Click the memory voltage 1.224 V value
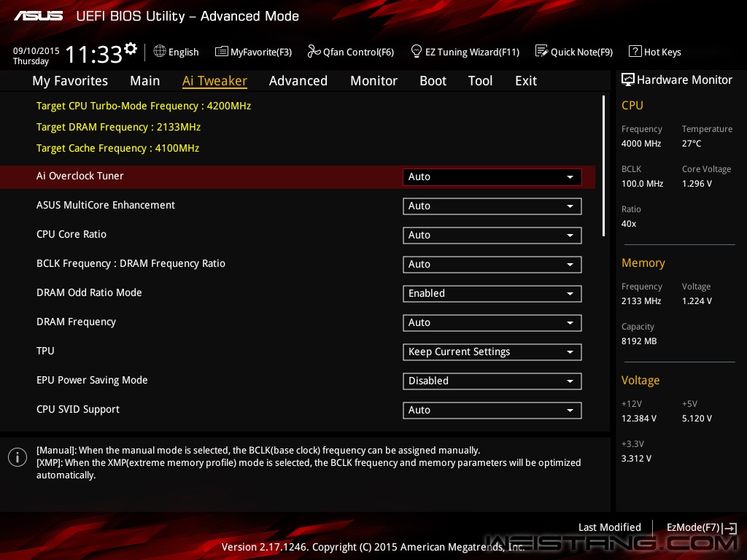Screen dimensions: 747x560 point(697,301)
